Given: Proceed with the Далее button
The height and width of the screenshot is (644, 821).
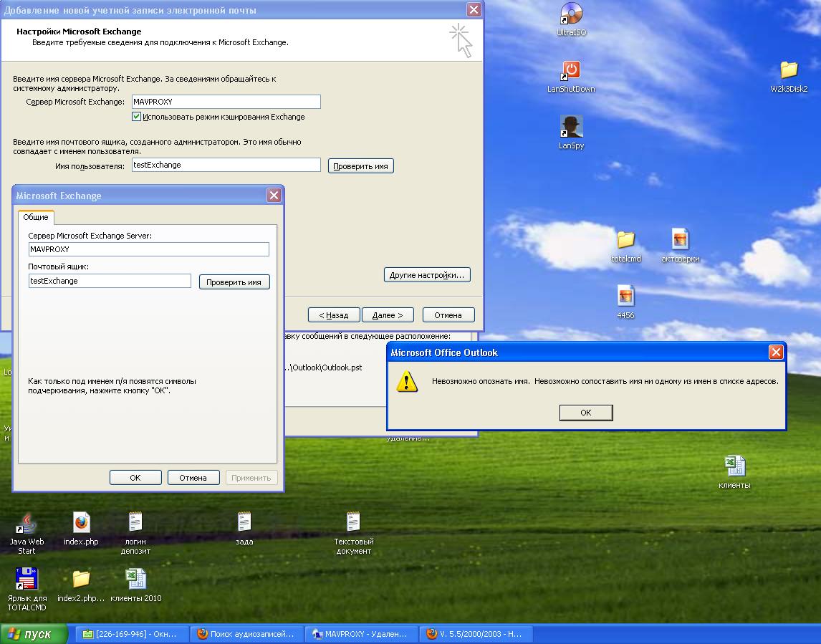Looking at the screenshot, I should coord(388,315).
